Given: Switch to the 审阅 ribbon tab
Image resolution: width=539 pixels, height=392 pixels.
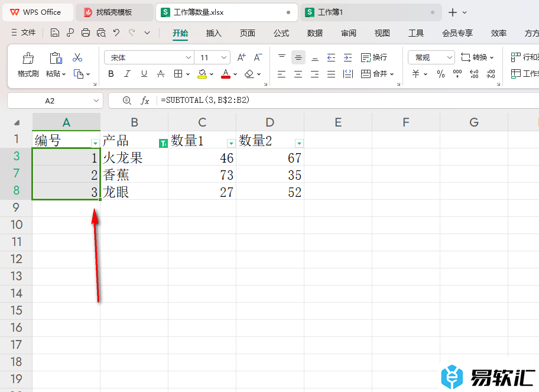Looking at the screenshot, I should pyautogui.click(x=349, y=33).
